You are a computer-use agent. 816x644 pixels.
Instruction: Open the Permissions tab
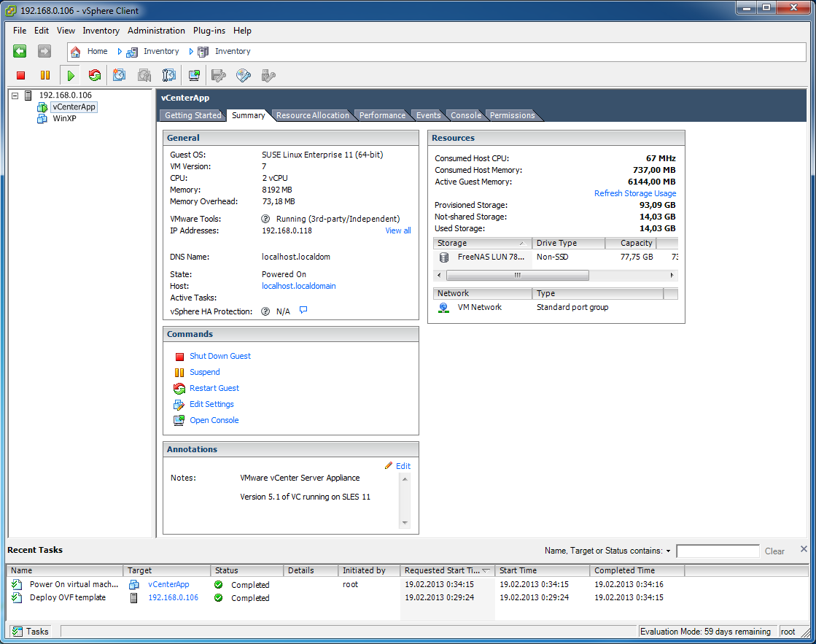click(x=512, y=115)
